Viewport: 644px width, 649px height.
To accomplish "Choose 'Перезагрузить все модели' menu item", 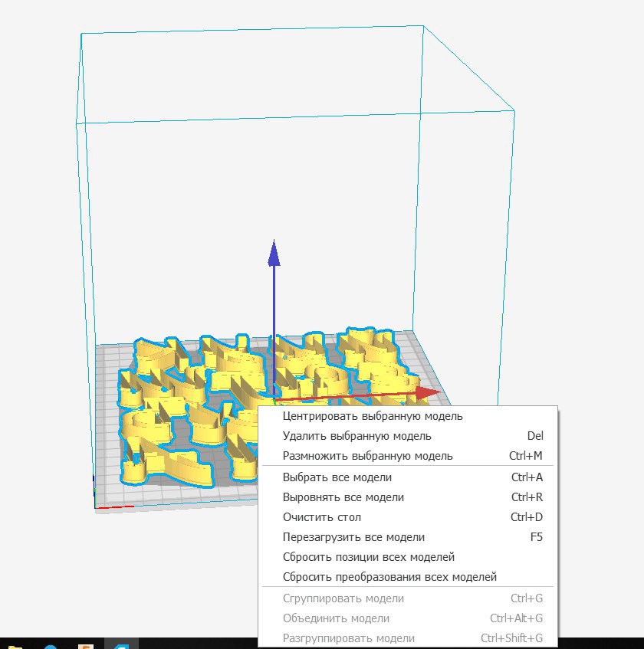I will pos(408,537).
